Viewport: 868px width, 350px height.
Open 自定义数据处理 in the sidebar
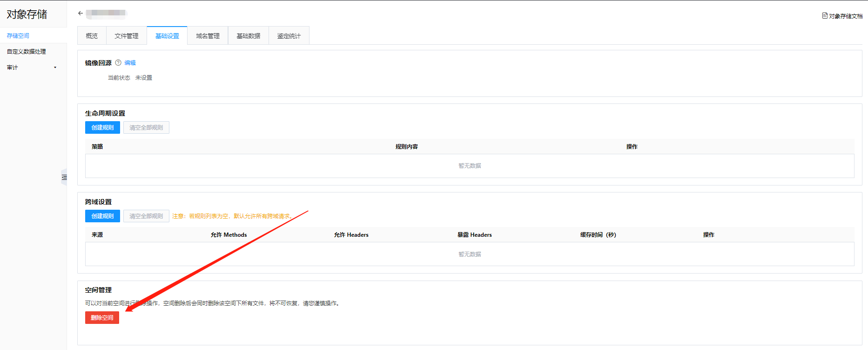(x=27, y=52)
